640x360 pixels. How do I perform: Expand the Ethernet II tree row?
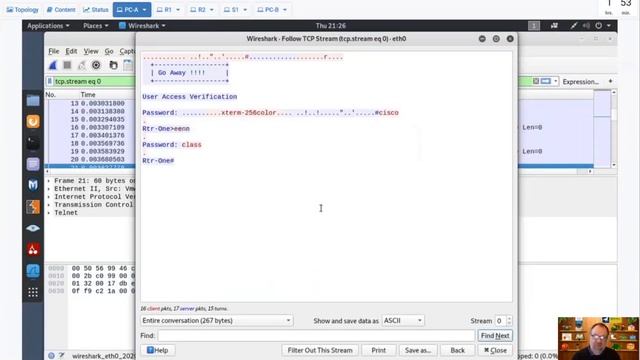tap(49, 189)
